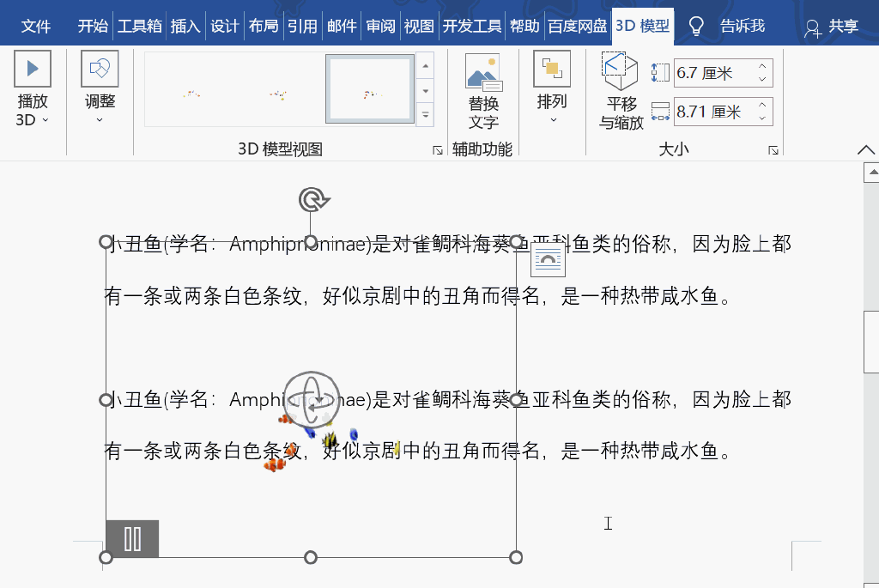
Task: Increase the 6.7 厘米 height with its up stepper
Action: 762,66
